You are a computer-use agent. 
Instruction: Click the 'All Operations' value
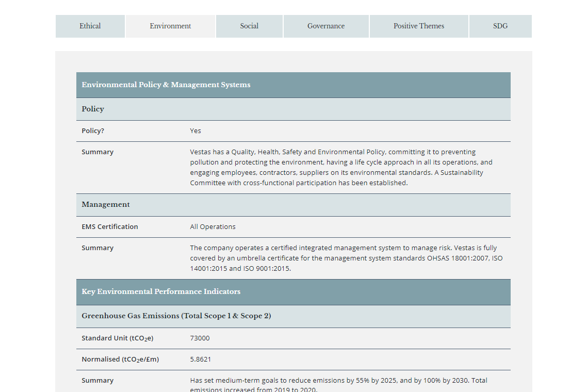click(x=213, y=226)
